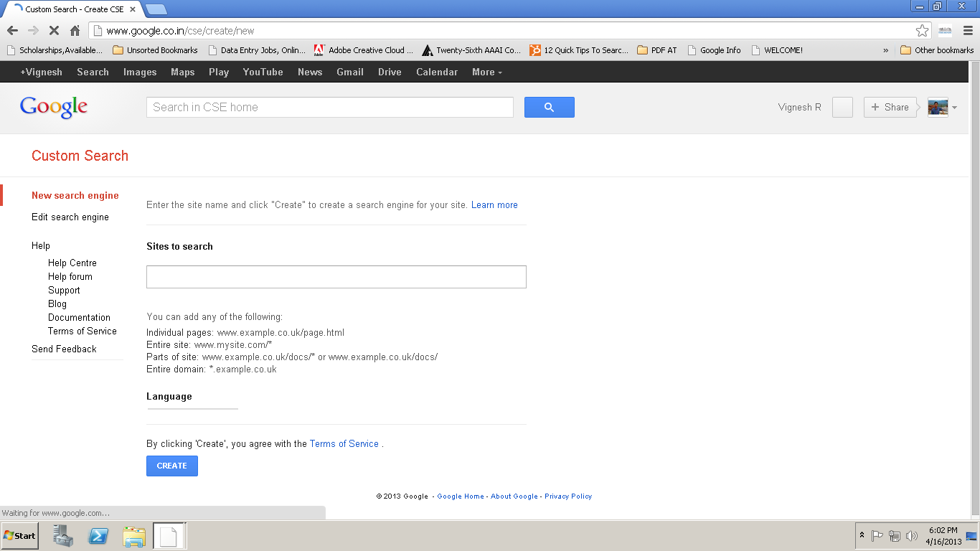Open Windows Explorer from the taskbar
The height and width of the screenshot is (551, 980).
click(133, 535)
